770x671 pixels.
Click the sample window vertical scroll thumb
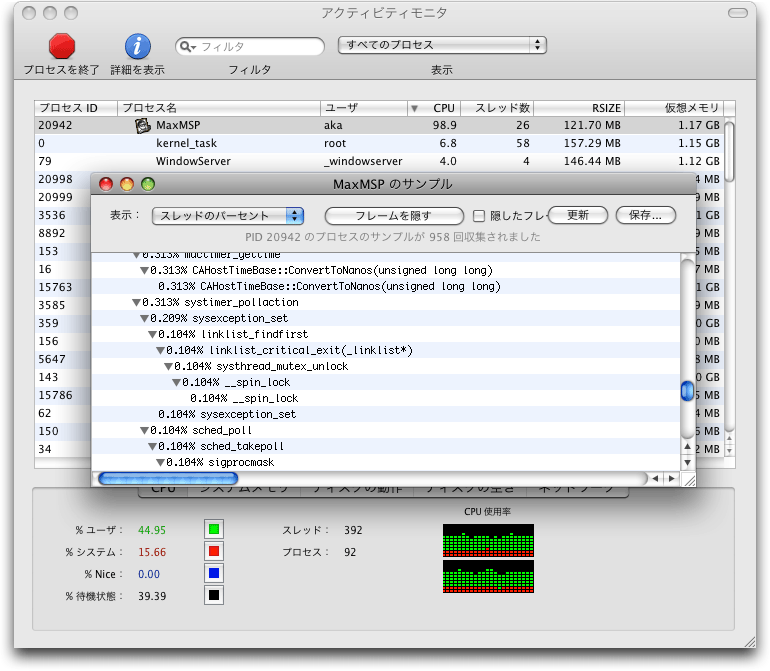click(x=688, y=391)
